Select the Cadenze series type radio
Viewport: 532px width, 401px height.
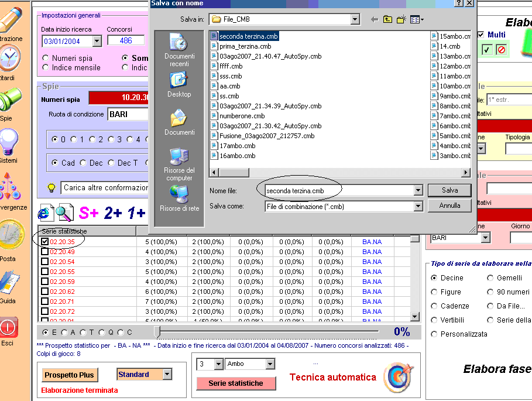pos(434,306)
